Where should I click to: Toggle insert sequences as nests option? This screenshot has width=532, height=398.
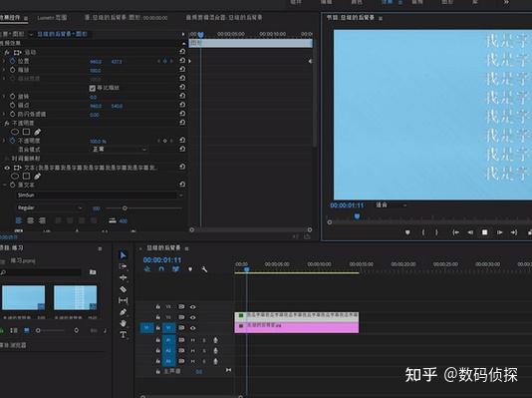tap(147, 269)
